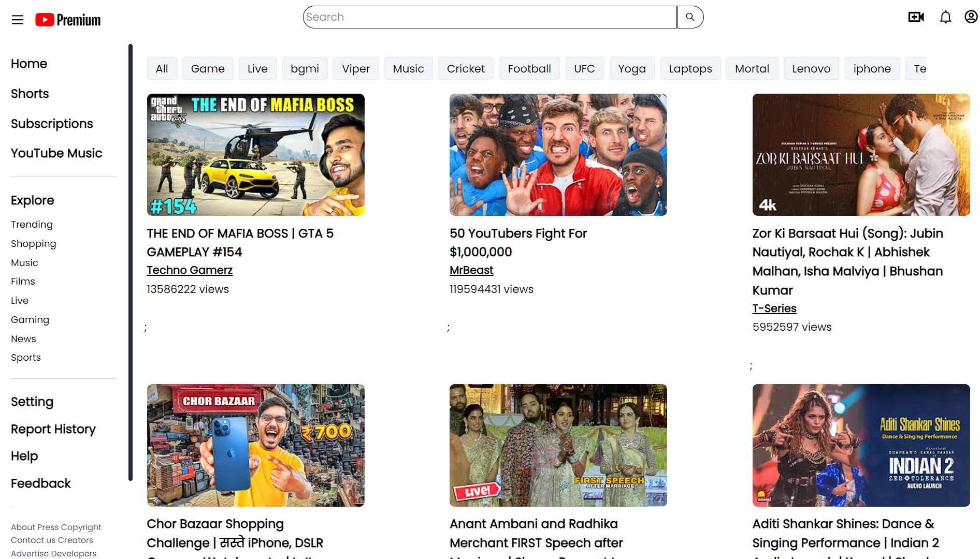
Task: Select the Viper filter chip
Action: [356, 68]
